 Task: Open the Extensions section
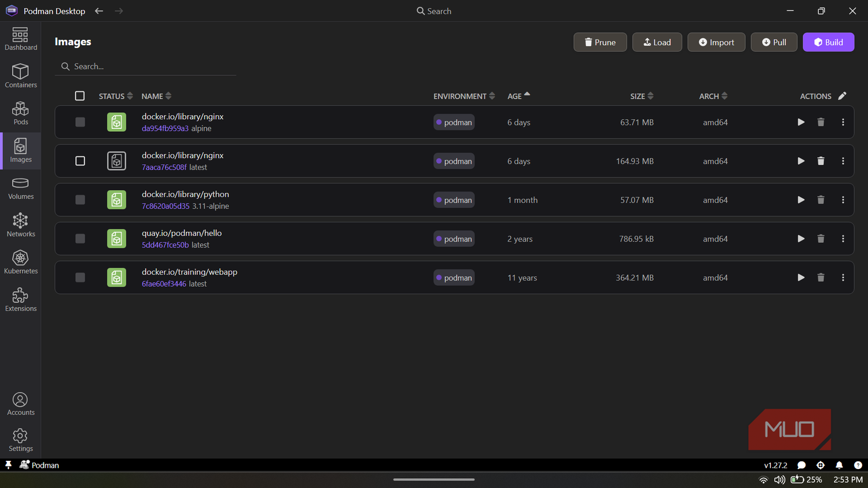(x=20, y=300)
